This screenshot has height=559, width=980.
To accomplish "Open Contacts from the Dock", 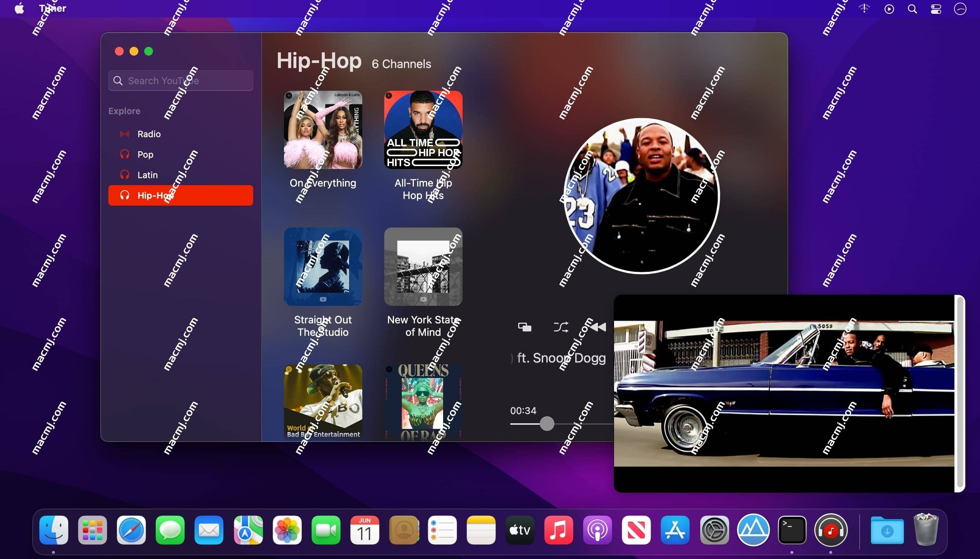I will point(404,530).
